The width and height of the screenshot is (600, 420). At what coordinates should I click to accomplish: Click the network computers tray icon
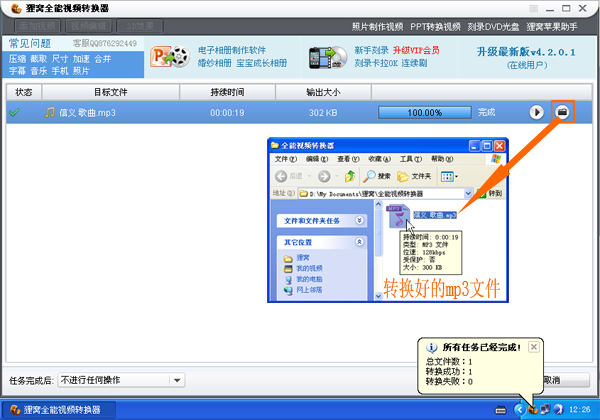pyautogui.click(x=545, y=410)
